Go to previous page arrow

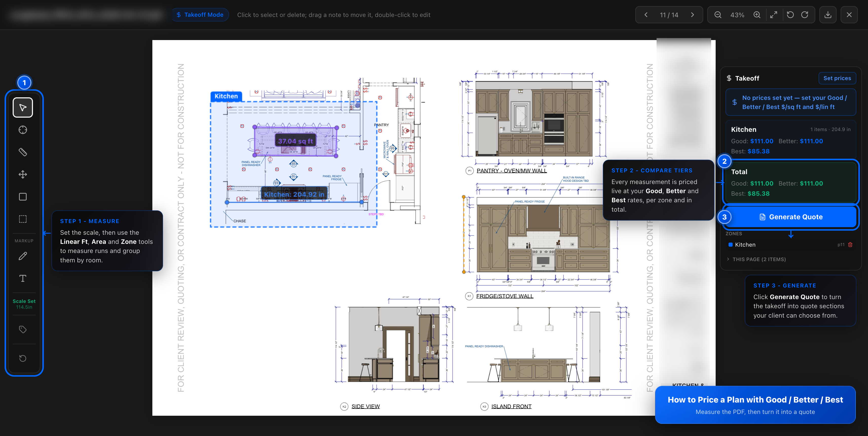click(646, 15)
